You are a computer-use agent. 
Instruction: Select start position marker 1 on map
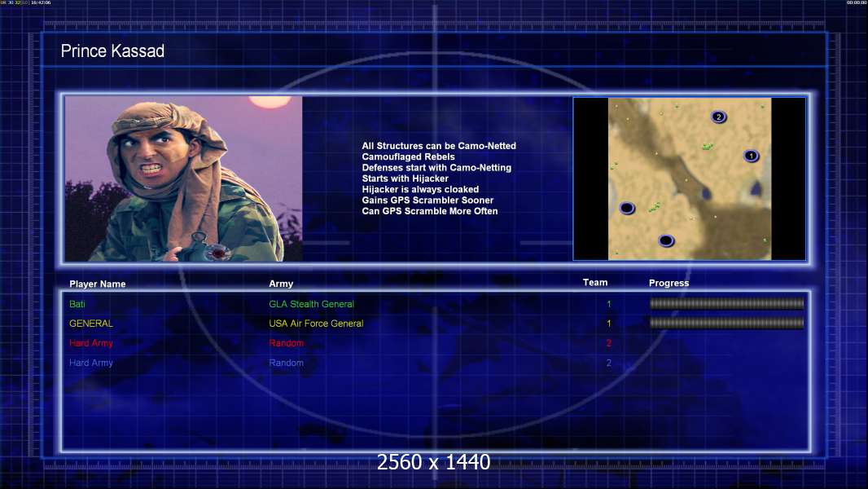click(x=752, y=156)
